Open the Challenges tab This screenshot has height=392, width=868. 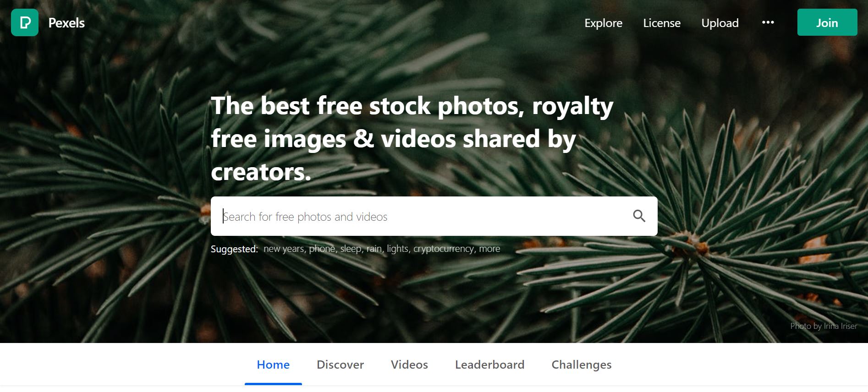click(581, 365)
